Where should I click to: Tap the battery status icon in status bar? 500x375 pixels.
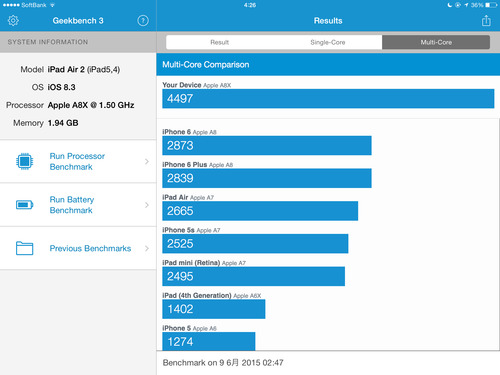tap(491, 5)
